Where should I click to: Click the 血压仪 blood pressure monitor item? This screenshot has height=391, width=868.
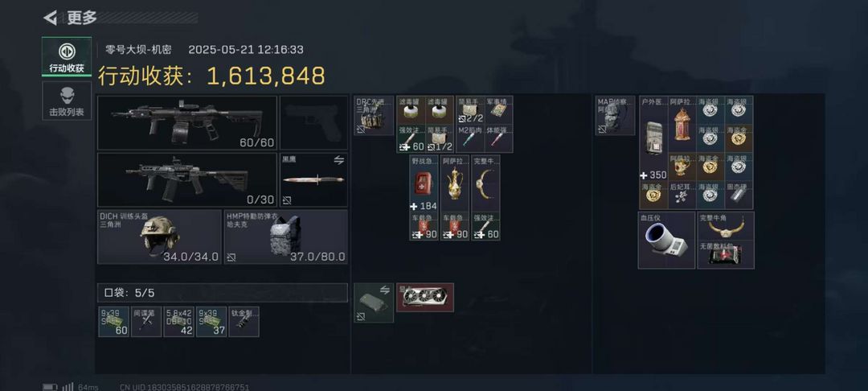[666, 240]
